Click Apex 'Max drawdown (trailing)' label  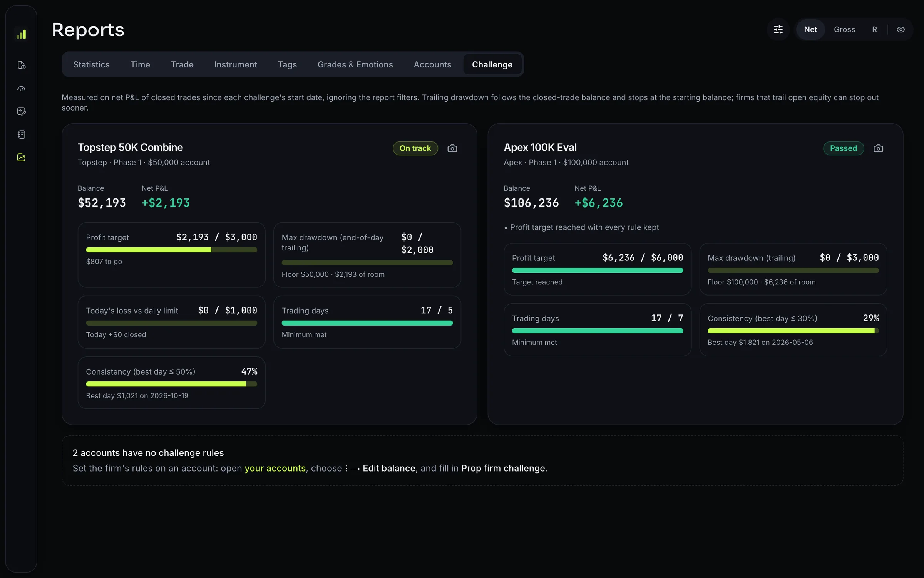click(x=751, y=258)
